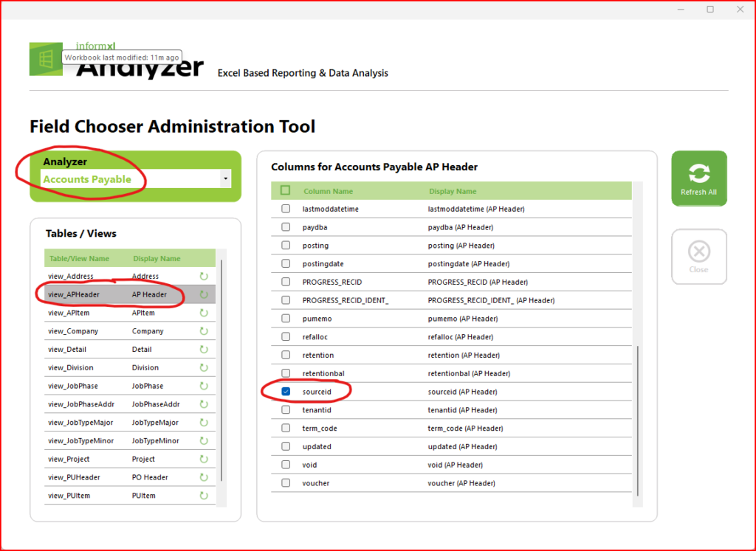
Task: Click refresh icon for view_APHeader
Action: pyautogui.click(x=204, y=294)
